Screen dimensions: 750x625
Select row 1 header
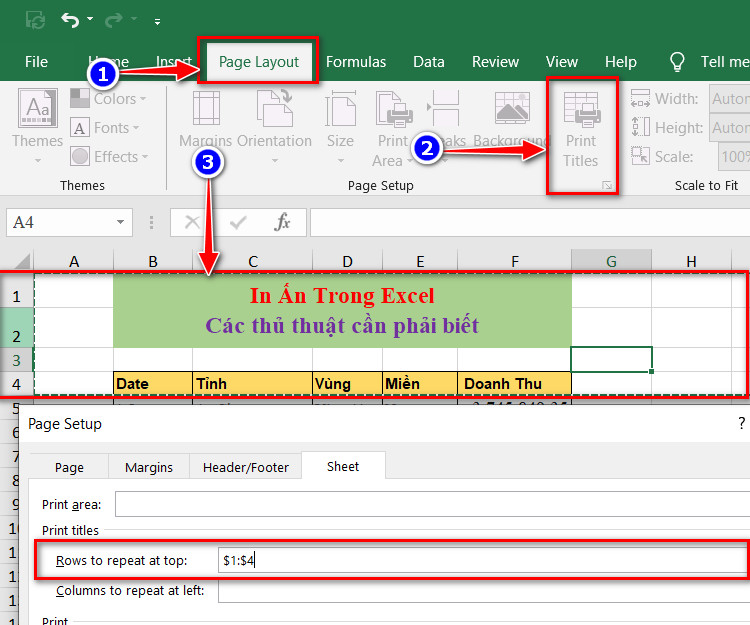point(16,291)
